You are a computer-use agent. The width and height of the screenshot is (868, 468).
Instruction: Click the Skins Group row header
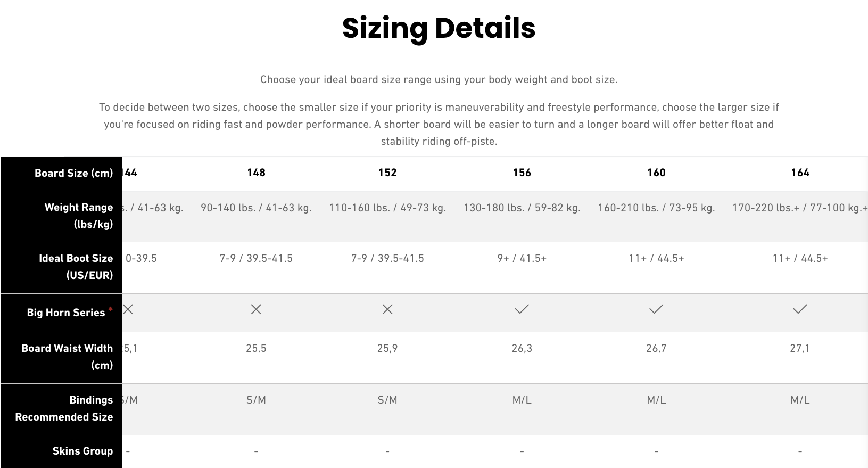(x=82, y=451)
